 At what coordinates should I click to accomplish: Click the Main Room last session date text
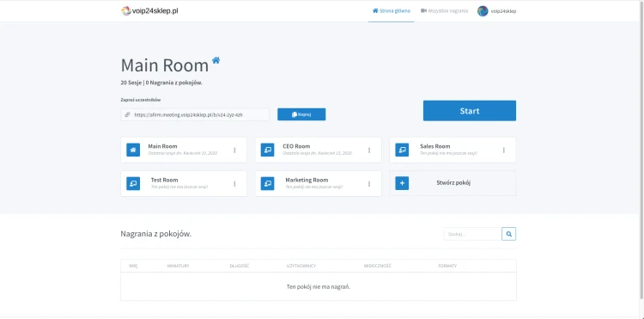click(183, 153)
